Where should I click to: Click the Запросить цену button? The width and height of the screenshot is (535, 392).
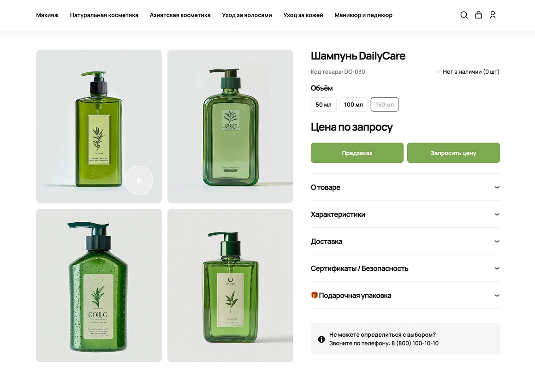453,153
